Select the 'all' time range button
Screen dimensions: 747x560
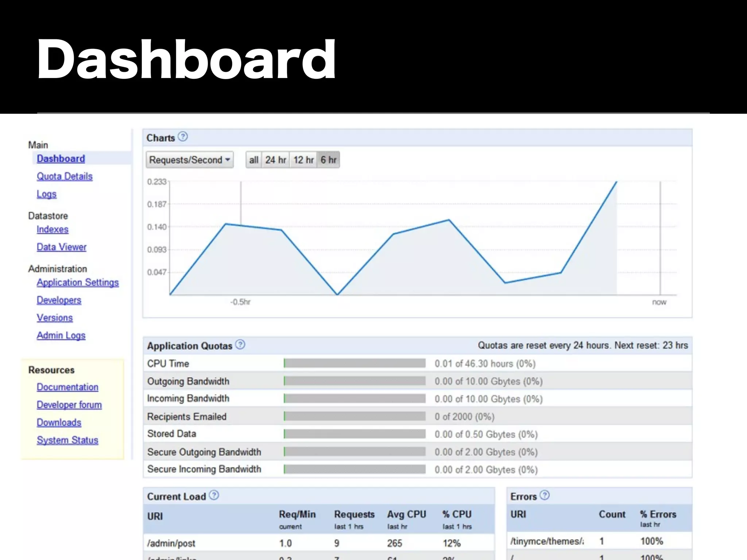coord(253,160)
